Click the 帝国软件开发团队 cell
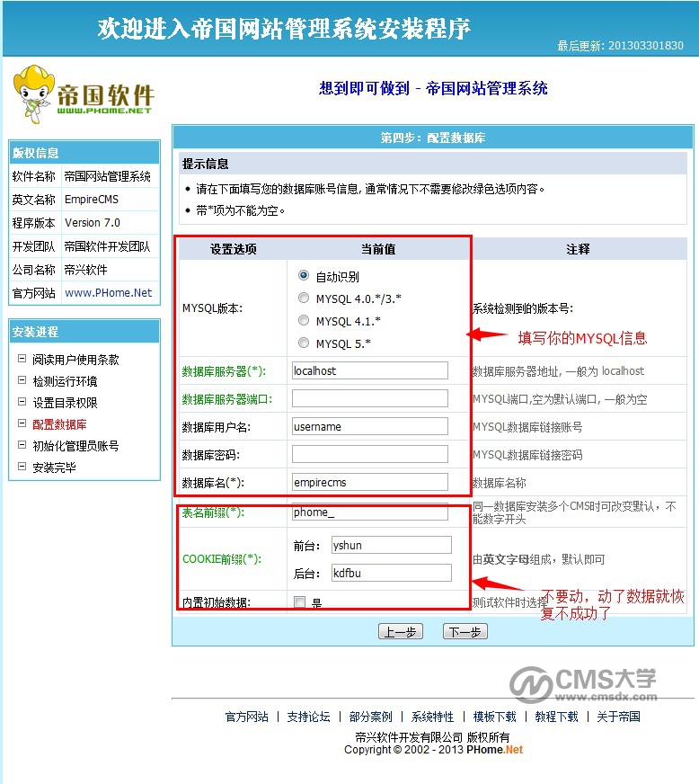Screen dimensions: 699x784 [111, 246]
